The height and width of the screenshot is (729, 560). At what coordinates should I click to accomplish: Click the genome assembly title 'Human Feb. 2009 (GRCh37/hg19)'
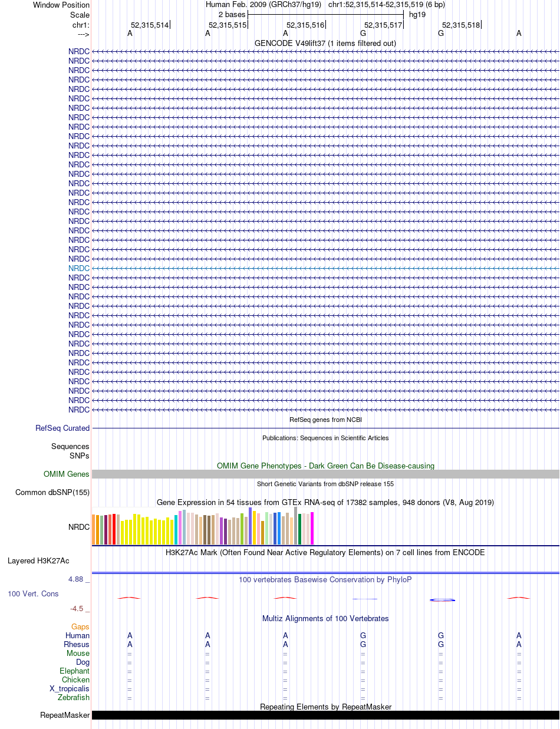coord(263,5)
